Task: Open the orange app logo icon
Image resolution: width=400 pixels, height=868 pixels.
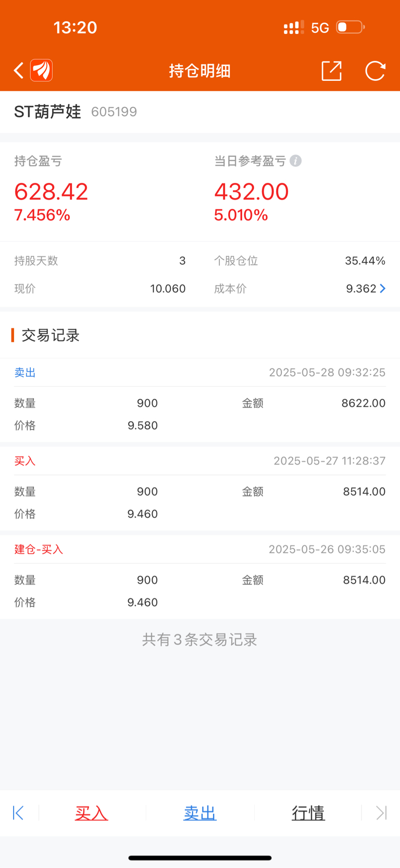Action: (42, 70)
